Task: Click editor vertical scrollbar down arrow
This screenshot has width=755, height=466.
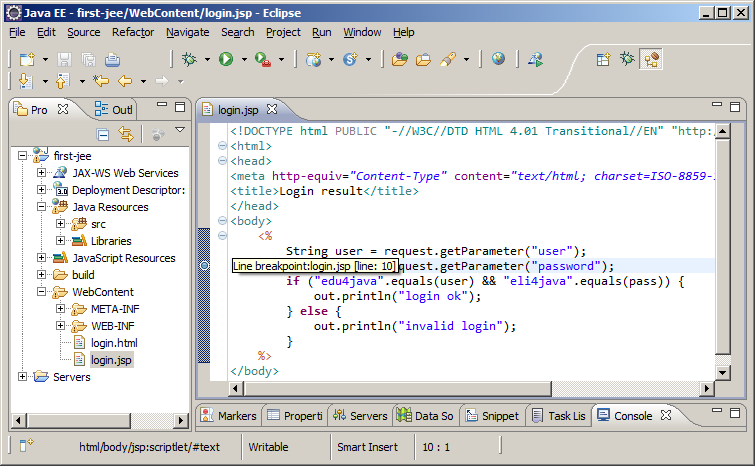Action: point(722,372)
